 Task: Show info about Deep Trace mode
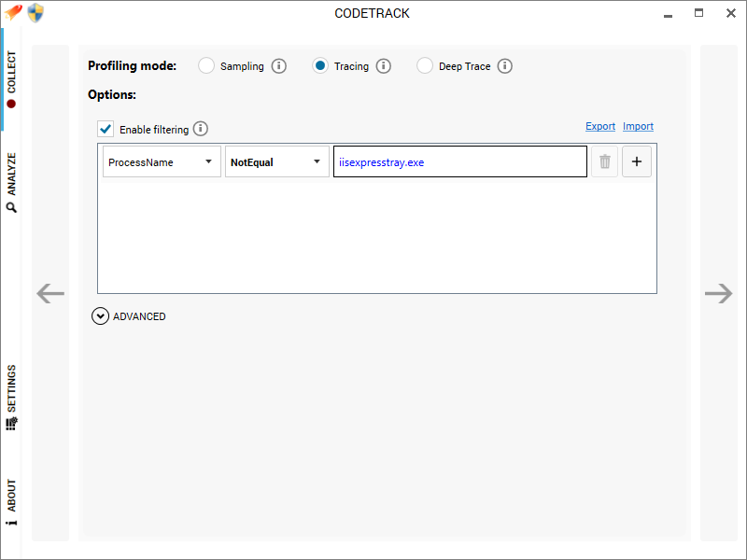coord(505,65)
